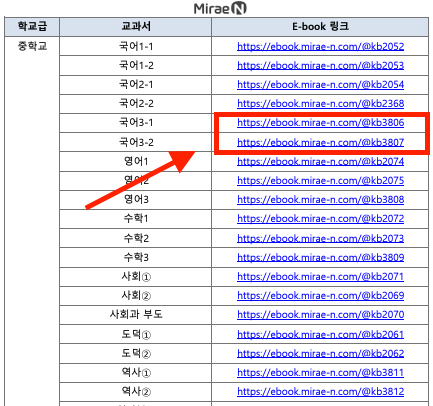Select the 도덕② textbook cell
433x406 pixels.
(x=136, y=353)
